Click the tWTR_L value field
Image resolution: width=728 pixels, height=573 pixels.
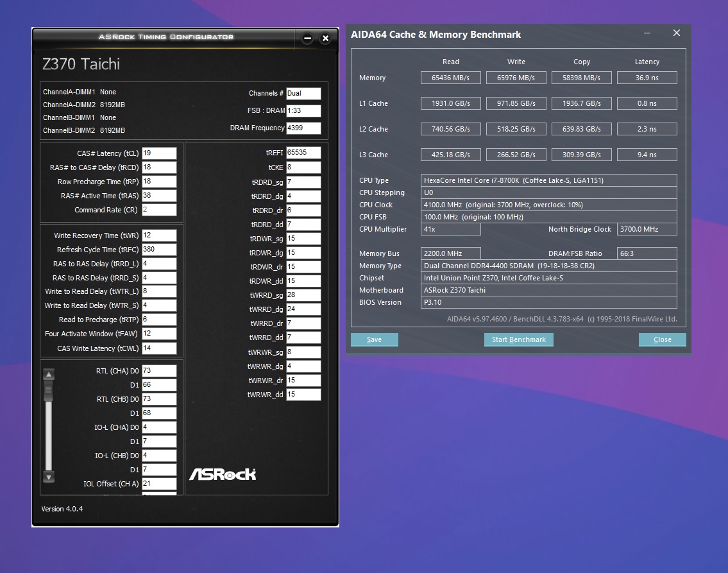(159, 291)
